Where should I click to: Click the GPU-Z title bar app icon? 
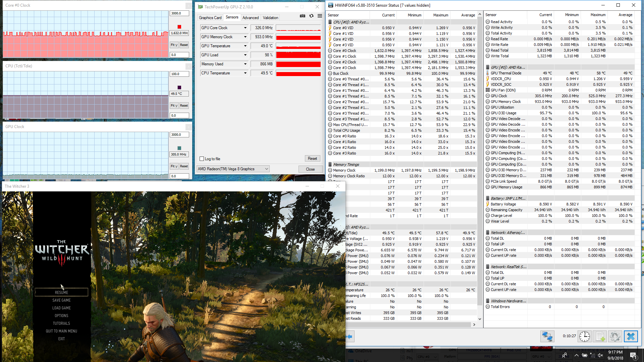[x=201, y=7]
